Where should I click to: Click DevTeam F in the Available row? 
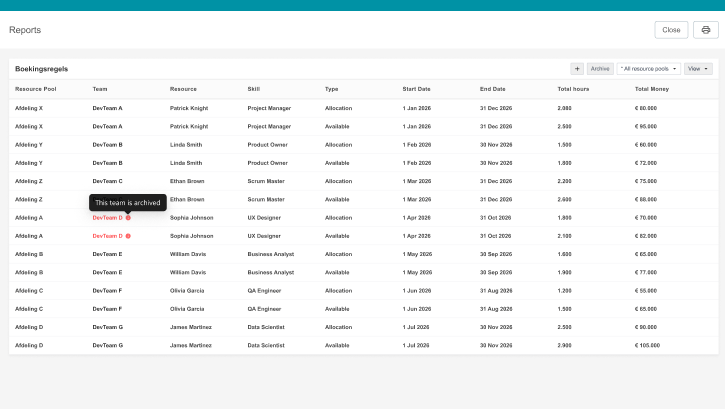pyautogui.click(x=107, y=309)
